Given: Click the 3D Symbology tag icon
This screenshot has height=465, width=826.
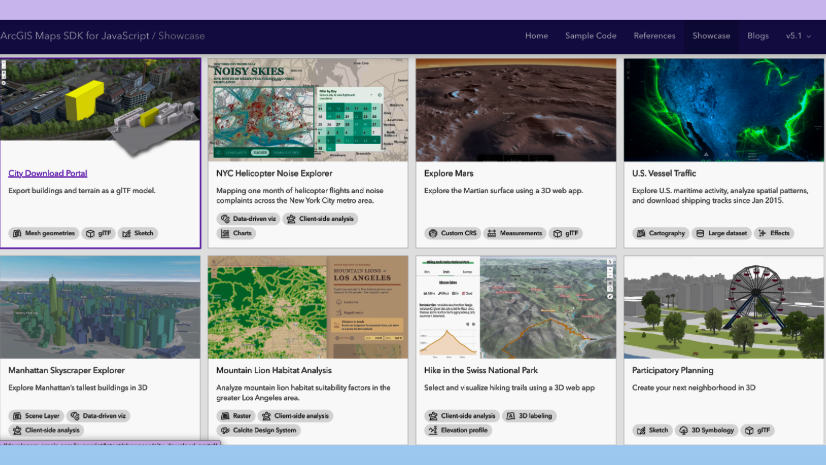Looking at the screenshot, I should [683, 430].
